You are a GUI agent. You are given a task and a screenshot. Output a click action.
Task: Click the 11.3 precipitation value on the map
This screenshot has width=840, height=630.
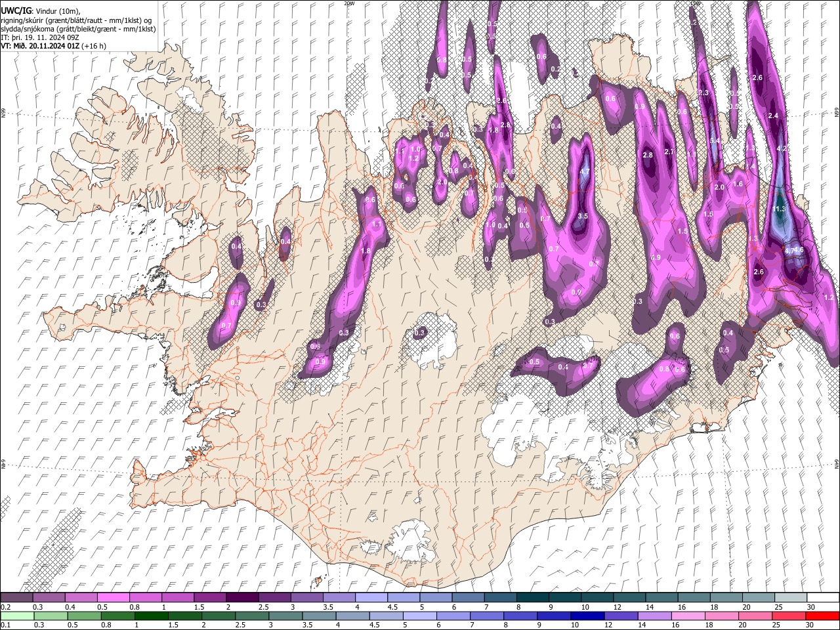(x=780, y=209)
